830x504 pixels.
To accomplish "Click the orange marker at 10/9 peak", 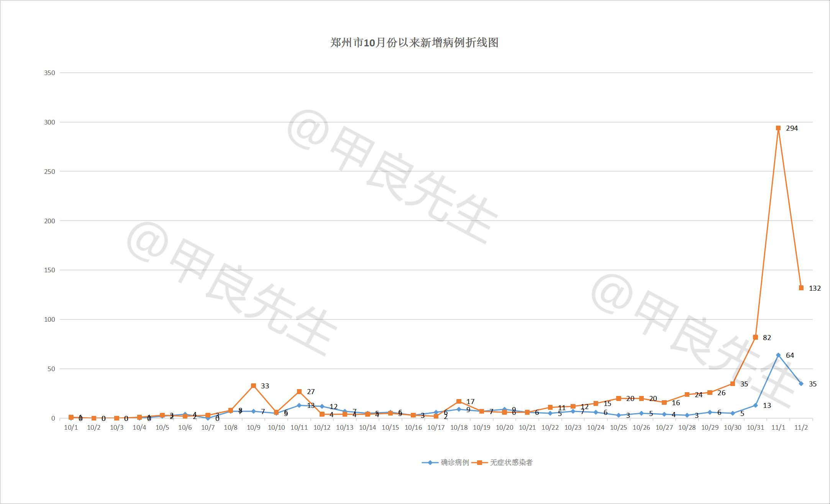I will point(254,386).
